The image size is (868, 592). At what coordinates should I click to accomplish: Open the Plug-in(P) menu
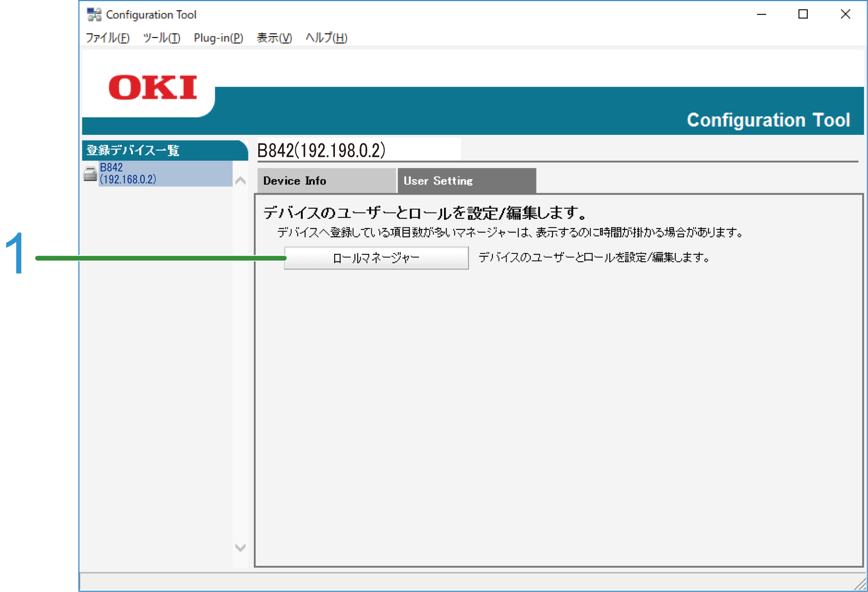pyautogui.click(x=218, y=37)
